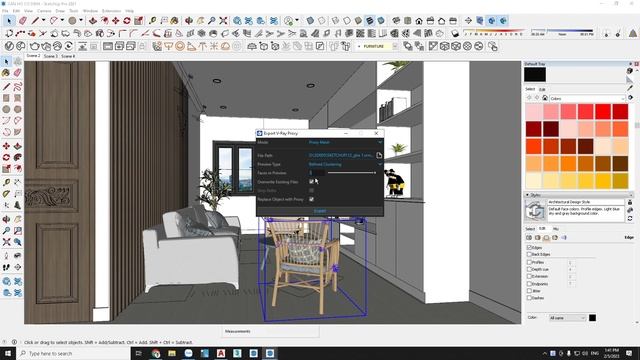Select the V-Ray sphere light icon
This screenshot has height=360, width=640.
pyautogui.click(x=180, y=46)
